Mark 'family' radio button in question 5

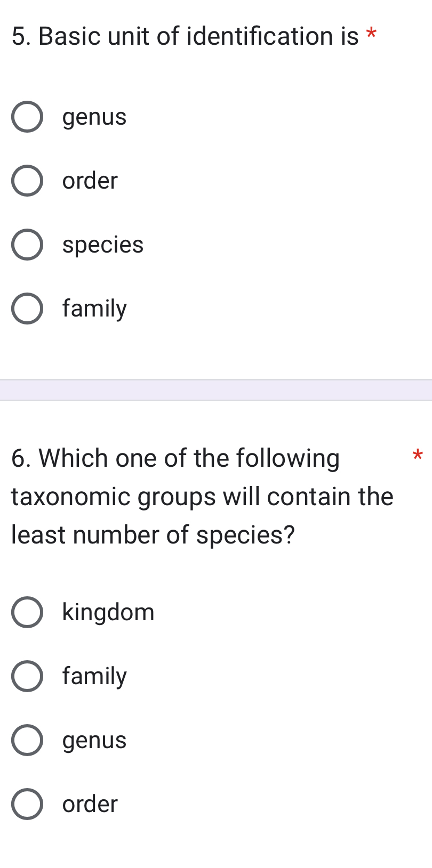27,309
